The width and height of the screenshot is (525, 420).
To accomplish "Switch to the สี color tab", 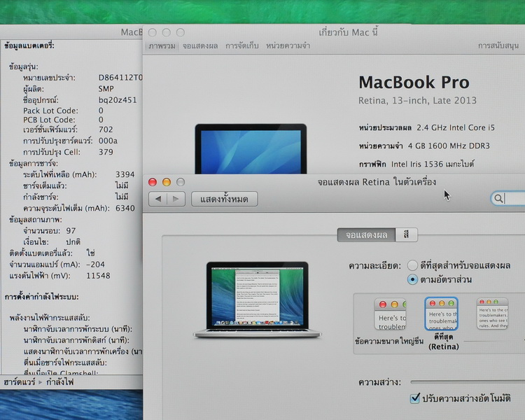I will (x=407, y=234).
